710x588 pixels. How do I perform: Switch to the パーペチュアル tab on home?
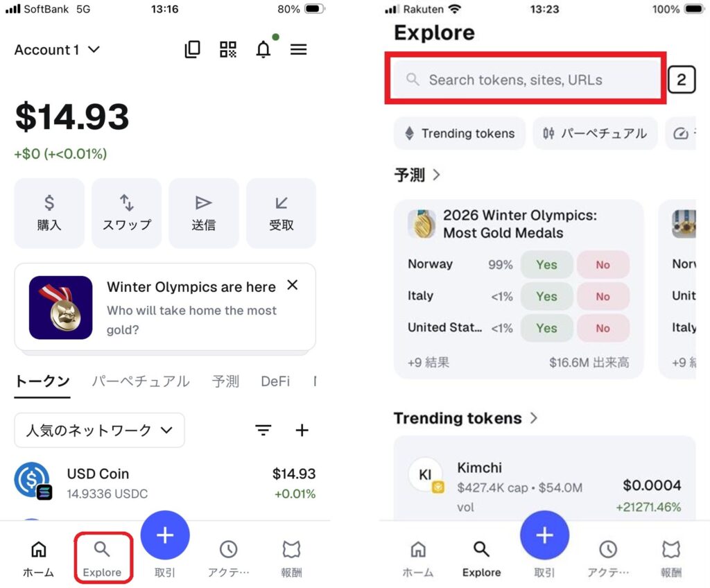coord(141,381)
